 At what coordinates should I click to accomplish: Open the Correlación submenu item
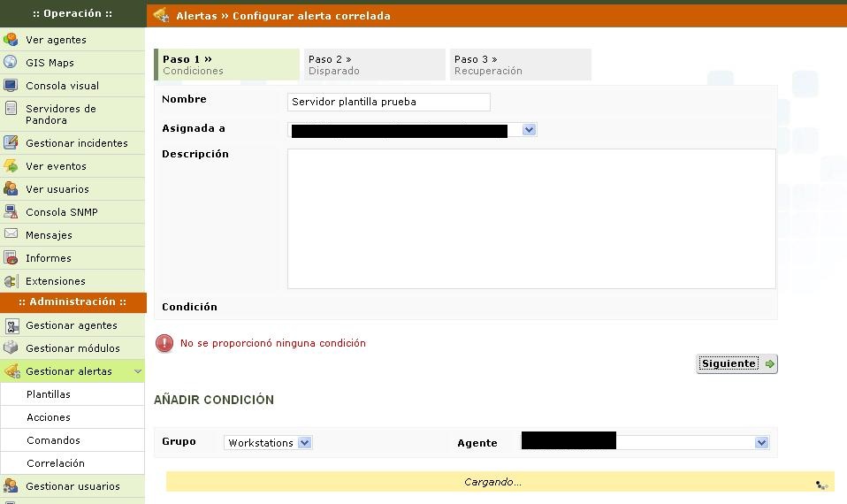(56, 463)
